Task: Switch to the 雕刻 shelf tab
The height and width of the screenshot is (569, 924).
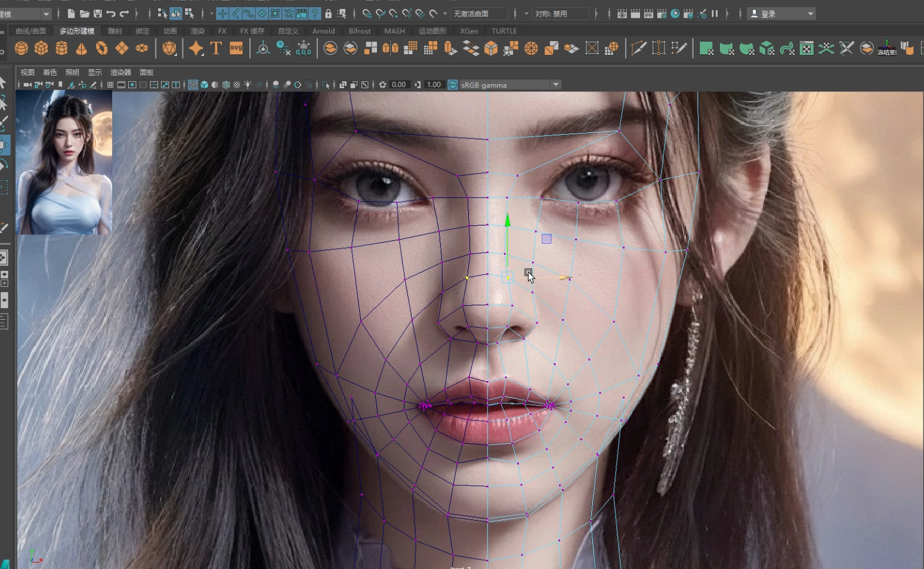Action: point(115,31)
